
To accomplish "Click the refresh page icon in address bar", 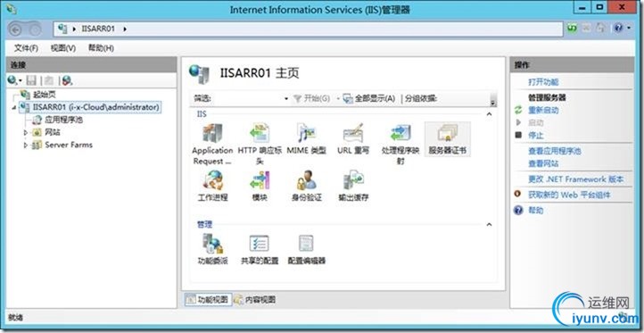I will pos(572,28).
